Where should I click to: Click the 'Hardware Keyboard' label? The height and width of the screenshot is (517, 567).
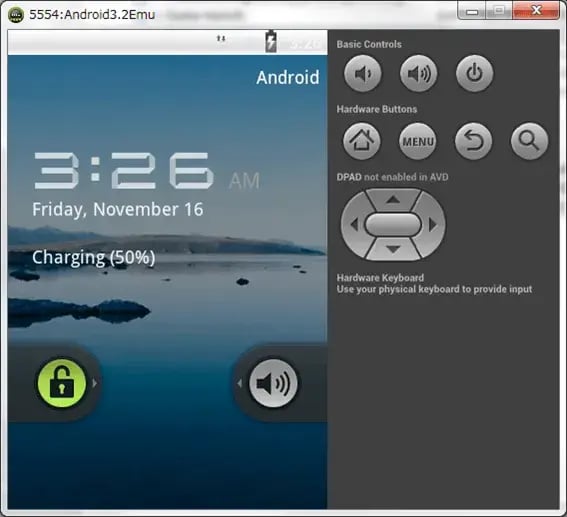380,278
